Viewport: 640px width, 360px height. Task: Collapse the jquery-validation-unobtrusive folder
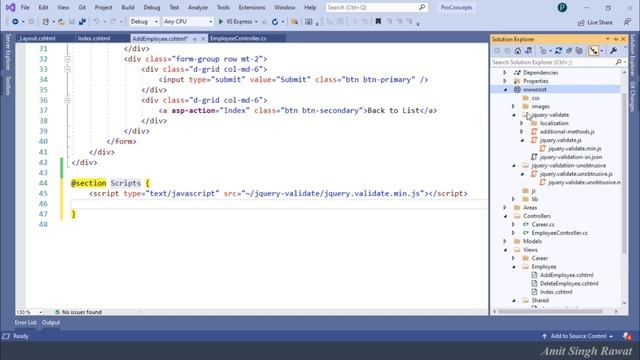click(x=514, y=166)
